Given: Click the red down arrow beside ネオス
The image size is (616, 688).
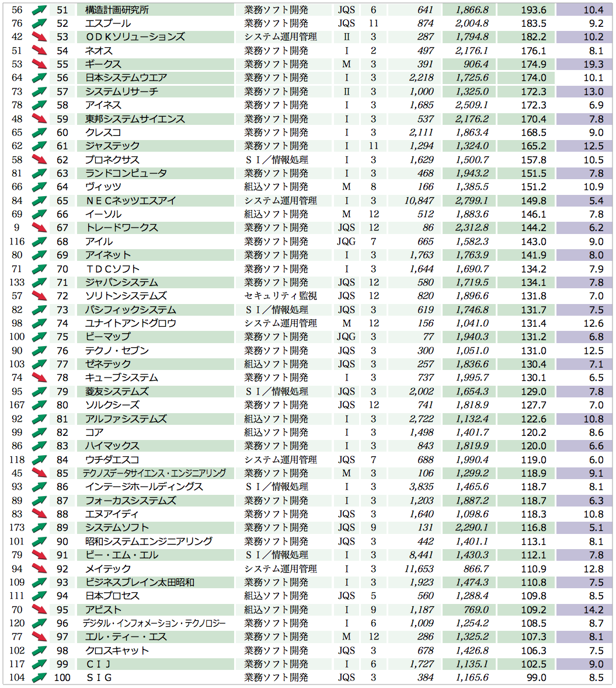Looking at the screenshot, I should tap(39, 50).
